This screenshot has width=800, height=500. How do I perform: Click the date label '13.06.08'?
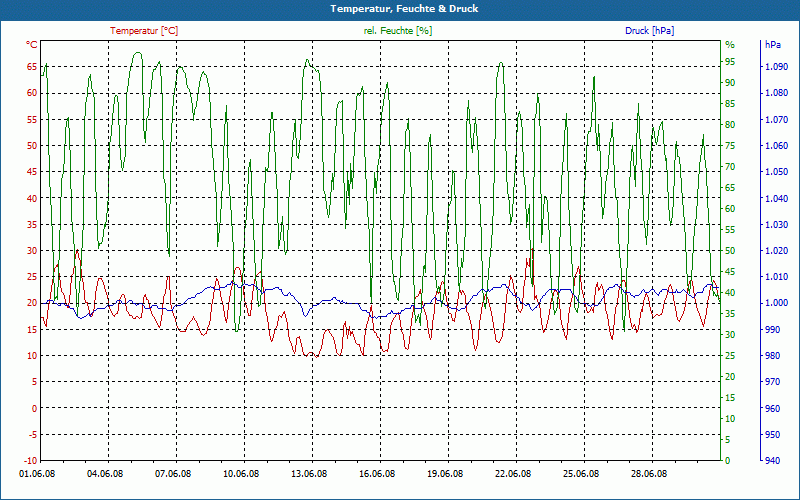[309, 473]
